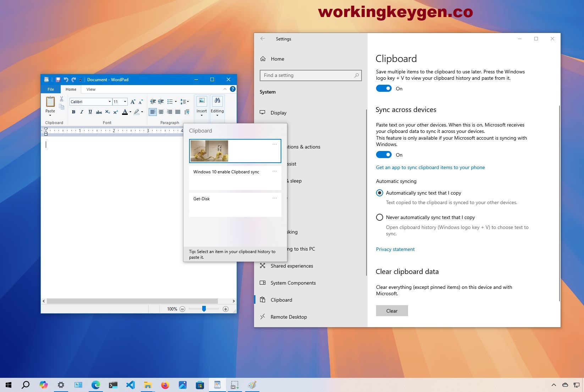Turn off the clipboard history toggle
This screenshot has height=392, width=584.
click(x=384, y=88)
